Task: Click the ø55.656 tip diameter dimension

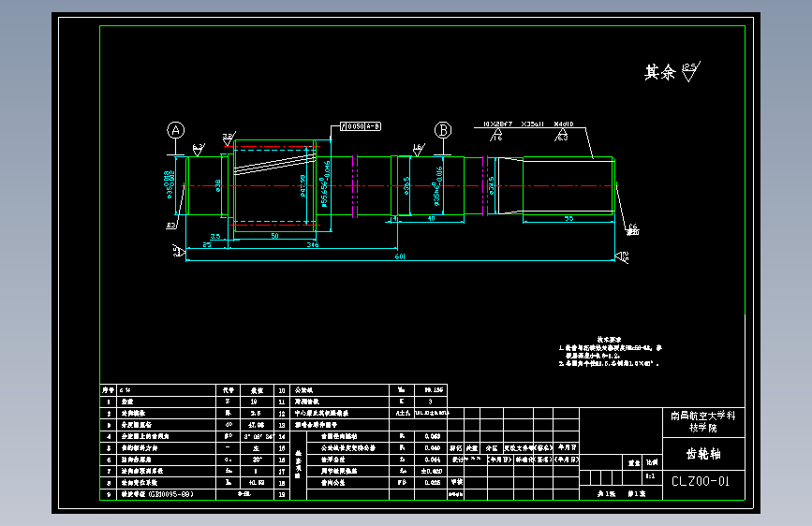Action: [x=325, y=183]
